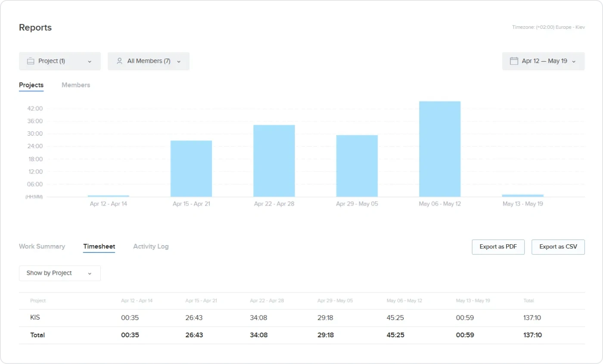Click the May 06 - May 12 column header
The width and height of the screenshot is (603, 364).
404,301
